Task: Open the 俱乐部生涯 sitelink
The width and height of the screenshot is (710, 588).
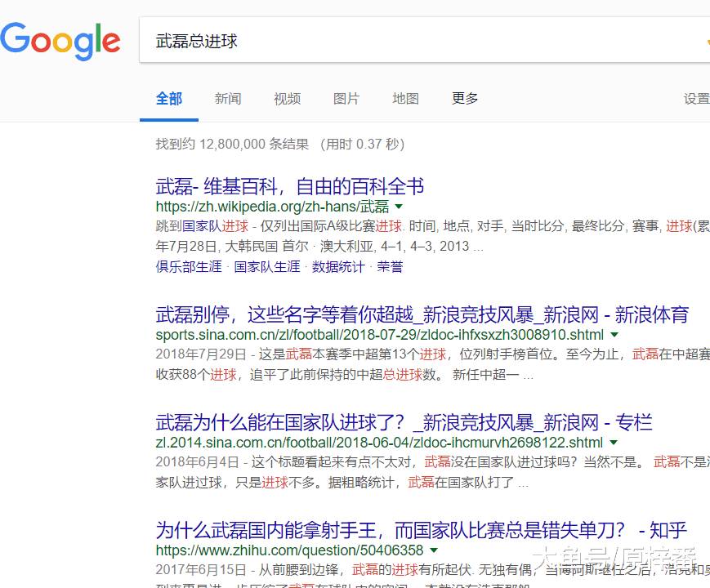Action: [x=189, y=266]
